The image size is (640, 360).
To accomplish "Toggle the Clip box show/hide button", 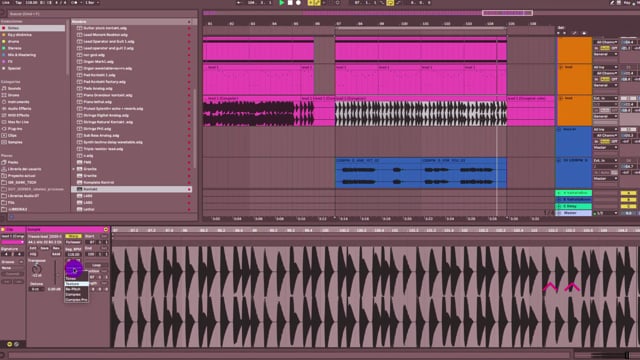I will [3, 229].
